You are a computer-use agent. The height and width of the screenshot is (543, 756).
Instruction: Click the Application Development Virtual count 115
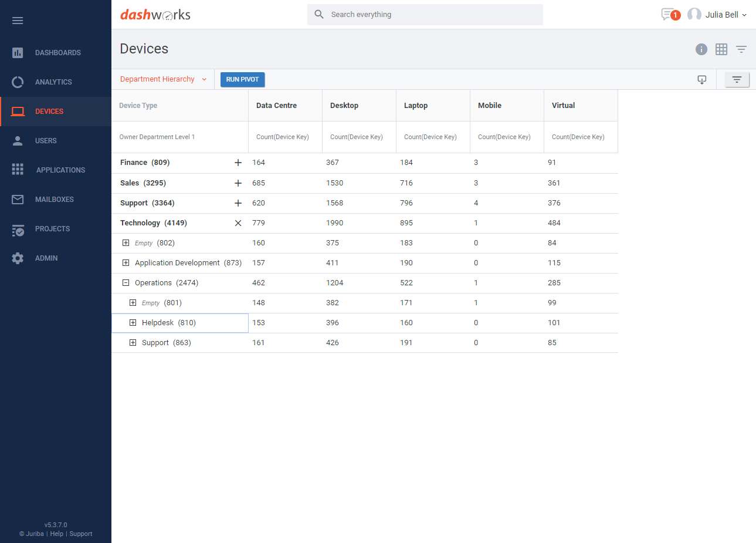[x=554, y=263]
